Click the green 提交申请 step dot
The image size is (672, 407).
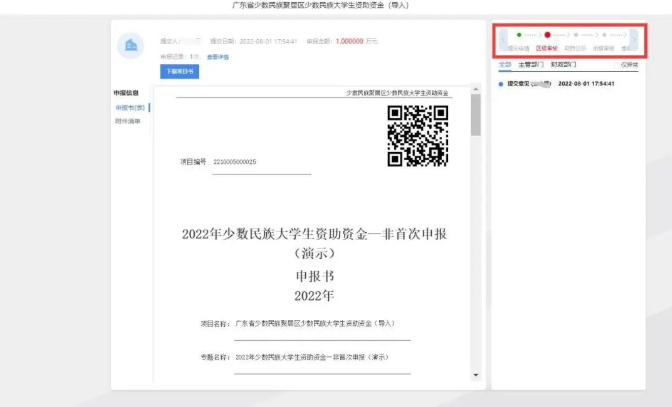pos(519,35)
